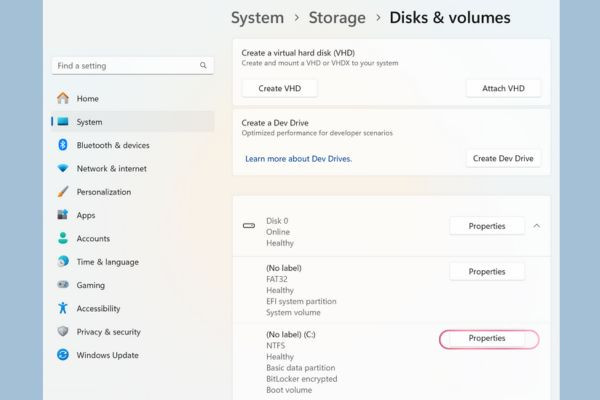This screenshot has height=400, width=600.
Task: Click the Accounts person icon
Action: [x=63, y=238]
